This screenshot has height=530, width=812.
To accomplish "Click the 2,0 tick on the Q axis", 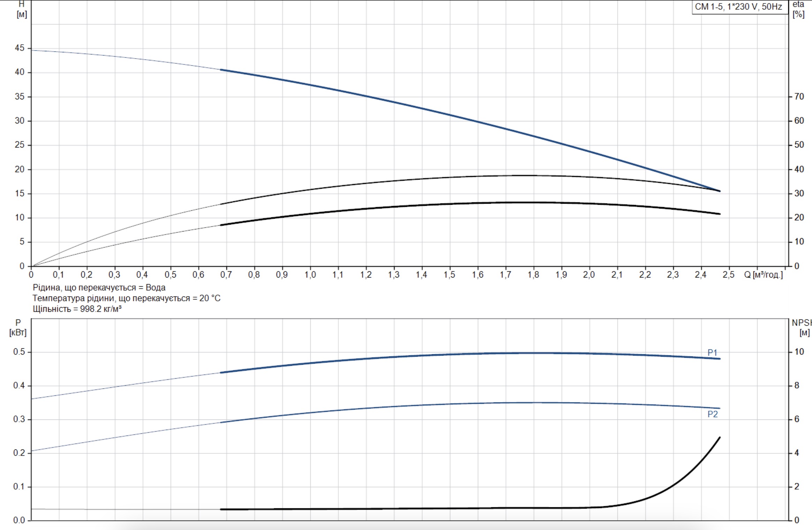I will pyautogui.click(x=589, y=275).
